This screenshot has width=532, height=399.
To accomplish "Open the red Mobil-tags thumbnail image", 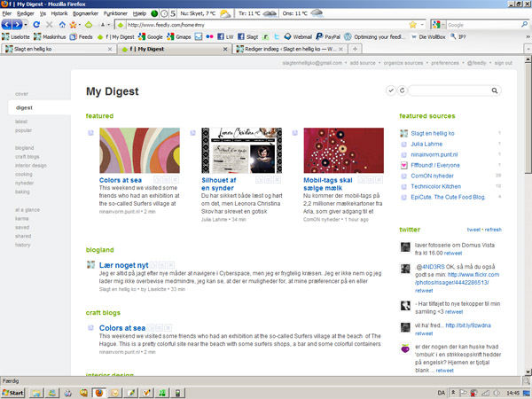I will (x=344, y=151).
